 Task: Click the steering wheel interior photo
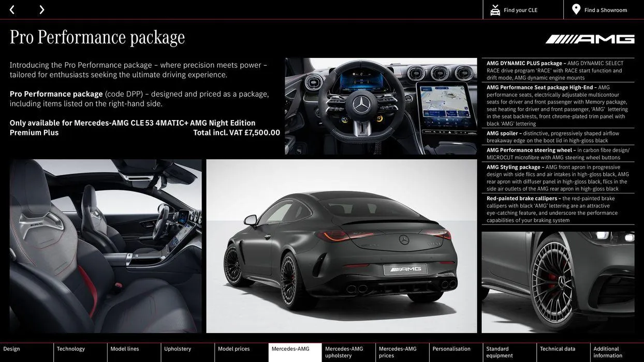[x=380, y=106]
